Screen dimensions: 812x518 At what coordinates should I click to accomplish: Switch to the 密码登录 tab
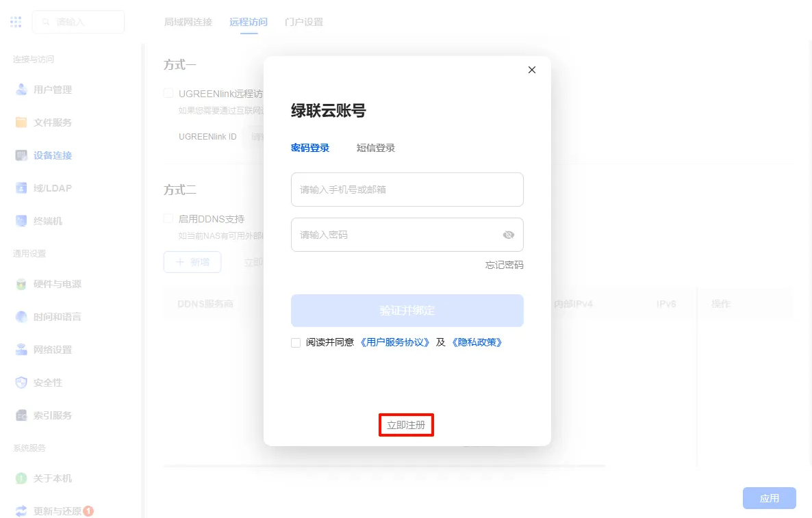[x=310, y=148]
